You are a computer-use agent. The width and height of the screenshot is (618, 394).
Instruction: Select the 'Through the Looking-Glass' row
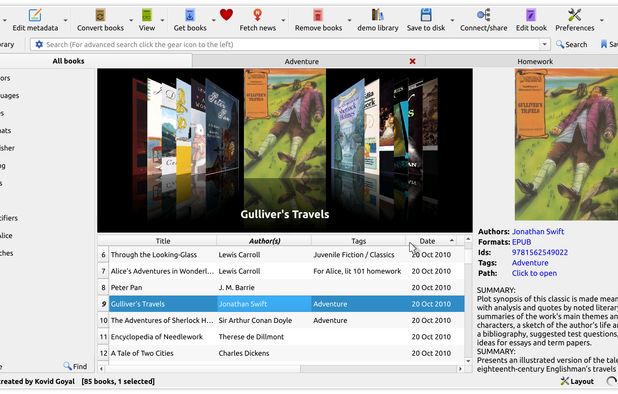click(281, 255)
